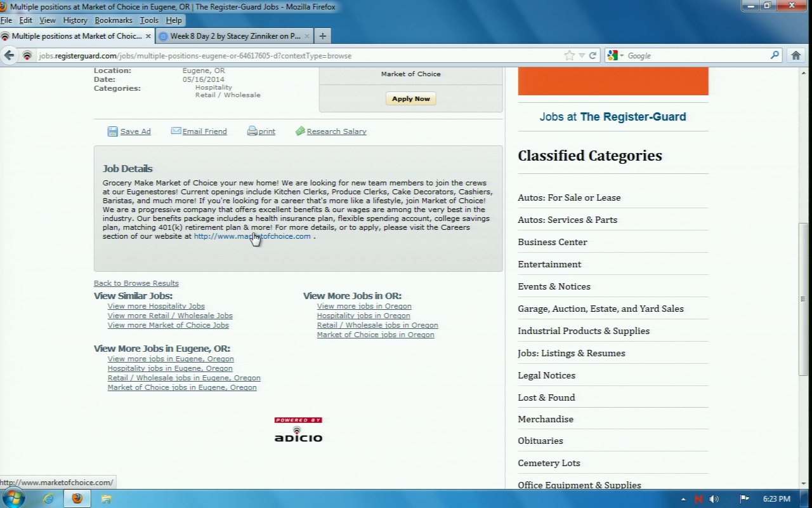
Task: Click the Email Friend envelope icon
Action: pos(176,131)
